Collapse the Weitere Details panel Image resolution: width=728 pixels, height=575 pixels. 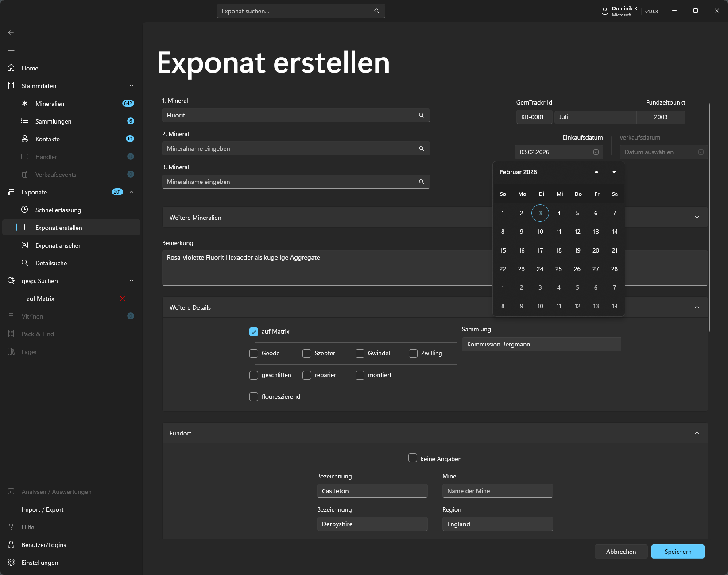697,307
